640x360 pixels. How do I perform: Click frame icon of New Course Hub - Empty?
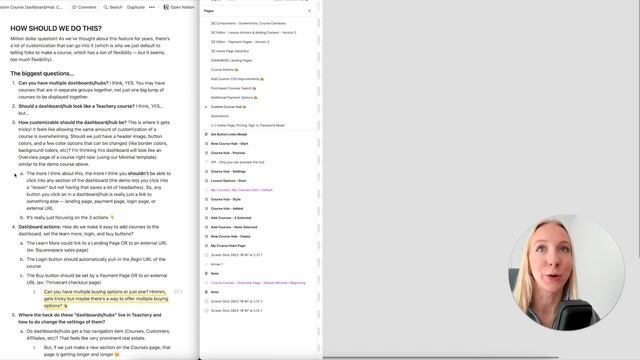(206, 237)
